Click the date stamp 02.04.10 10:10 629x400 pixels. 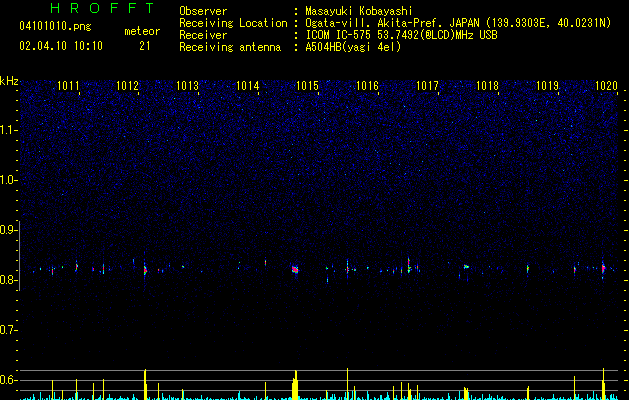click(x=61, y=46)
